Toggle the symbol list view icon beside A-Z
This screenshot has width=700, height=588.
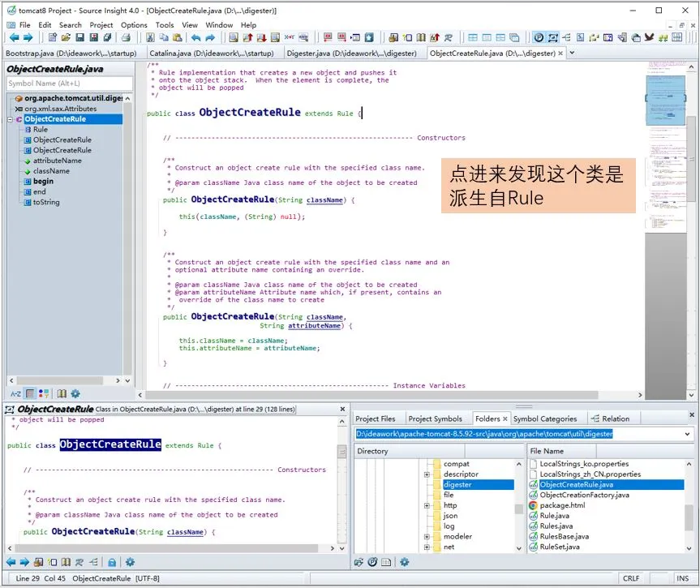pos(30,394)
